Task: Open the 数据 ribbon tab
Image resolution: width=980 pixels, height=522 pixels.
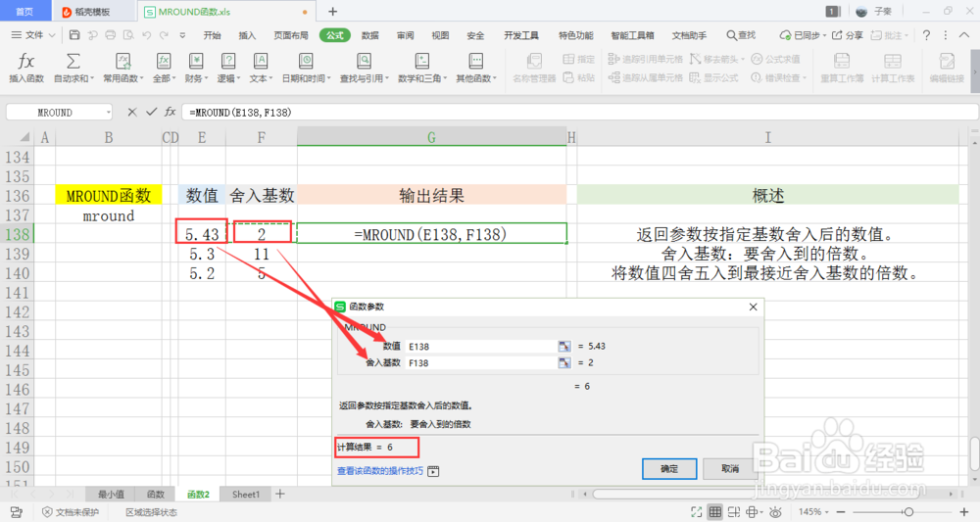Action: coord(370,35)
